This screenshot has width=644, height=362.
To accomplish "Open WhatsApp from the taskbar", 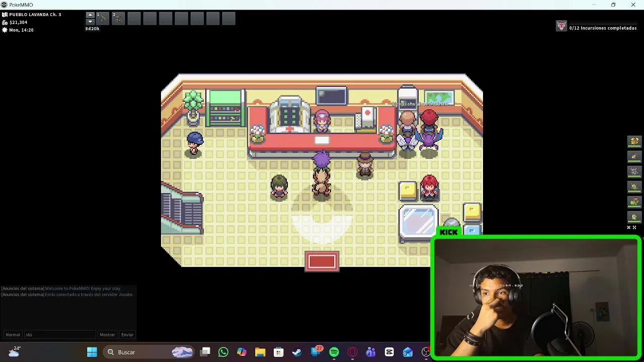I will click(223, 352).
